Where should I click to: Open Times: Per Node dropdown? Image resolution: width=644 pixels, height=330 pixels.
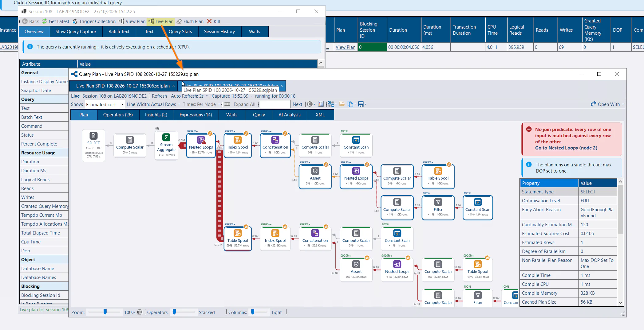point(201,104)
